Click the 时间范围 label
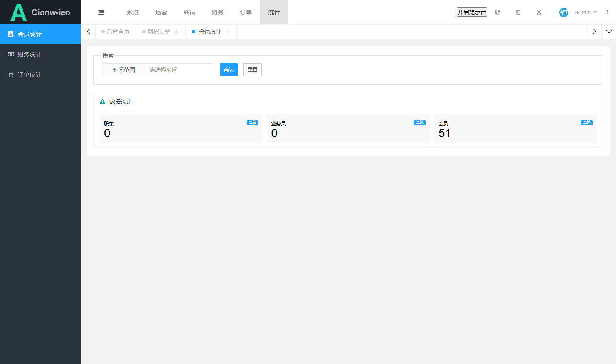The width and height of the screenshot is (616, 364). pos(124,70)
